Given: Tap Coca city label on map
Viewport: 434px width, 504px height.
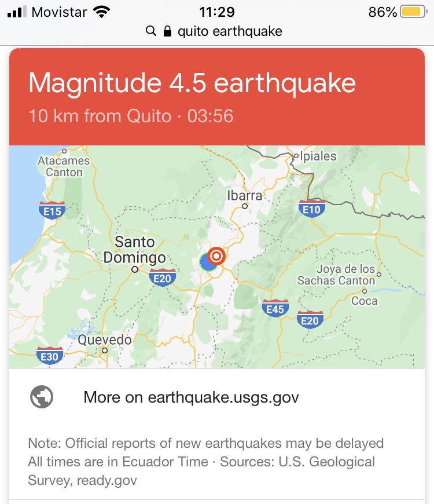Looking at the screenshot, I should pos(365,300).
